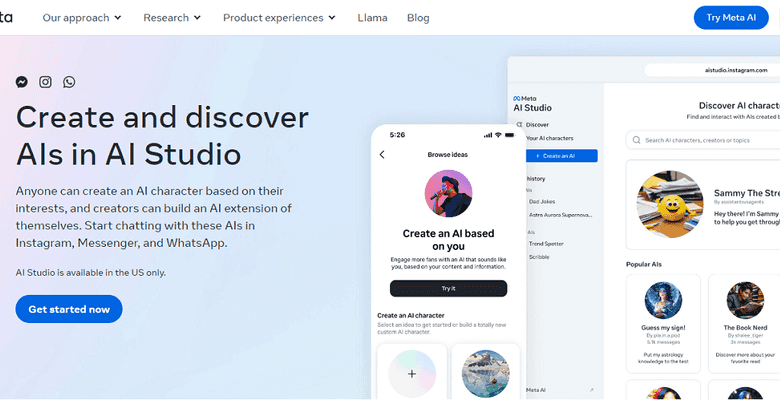The height and width of the screenshot is (400, 780).
Task: Click the Messenger icon above the headline
Action: click(x=21, y=82)
